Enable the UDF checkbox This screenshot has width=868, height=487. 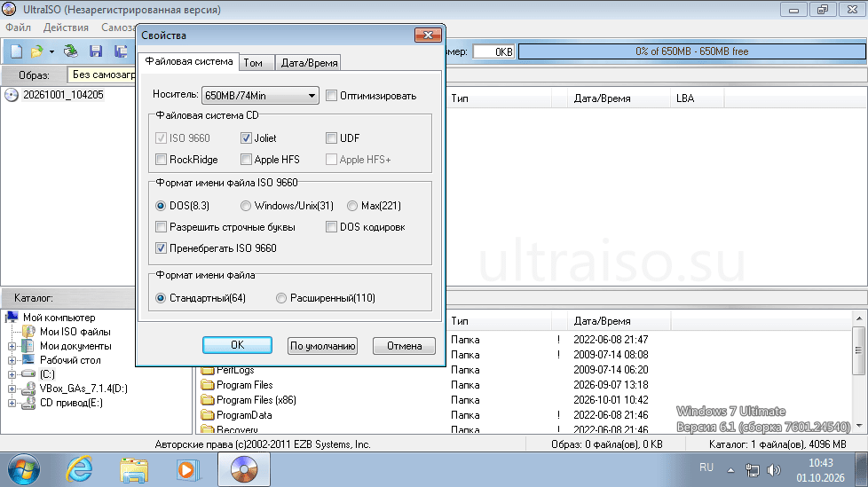pos(331,137)
